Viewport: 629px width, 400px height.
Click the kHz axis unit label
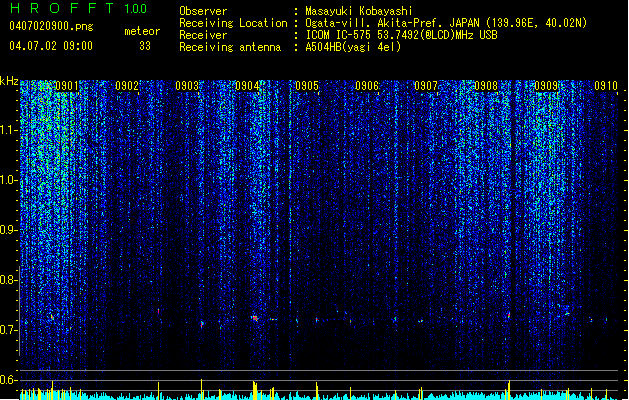click(9, 81)
